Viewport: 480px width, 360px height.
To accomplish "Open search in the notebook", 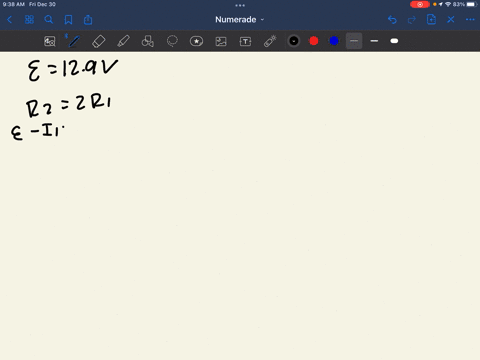I will click(x=49, y=20).
